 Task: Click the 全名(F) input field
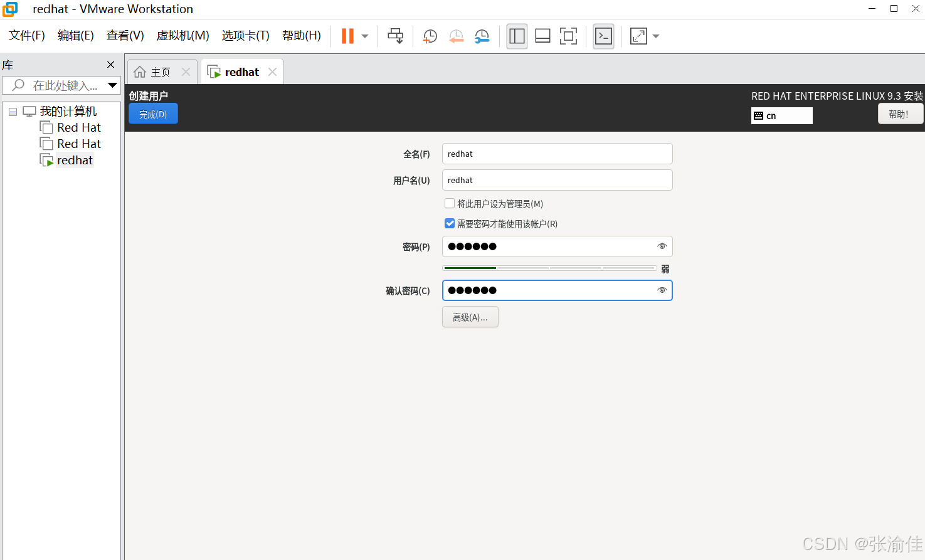[557, 154]
